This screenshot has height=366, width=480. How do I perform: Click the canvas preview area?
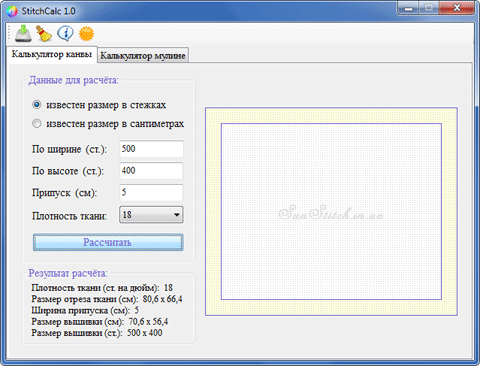[x=331, y=211]
